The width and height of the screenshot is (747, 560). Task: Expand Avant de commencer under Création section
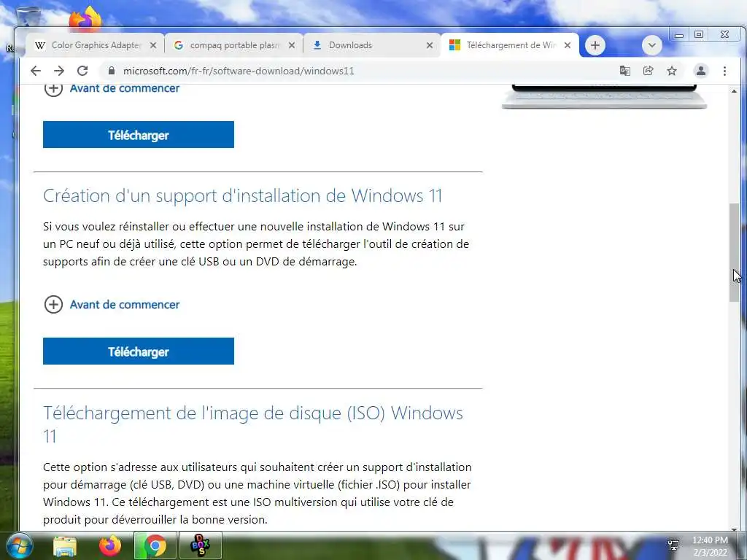pos(112,304)
